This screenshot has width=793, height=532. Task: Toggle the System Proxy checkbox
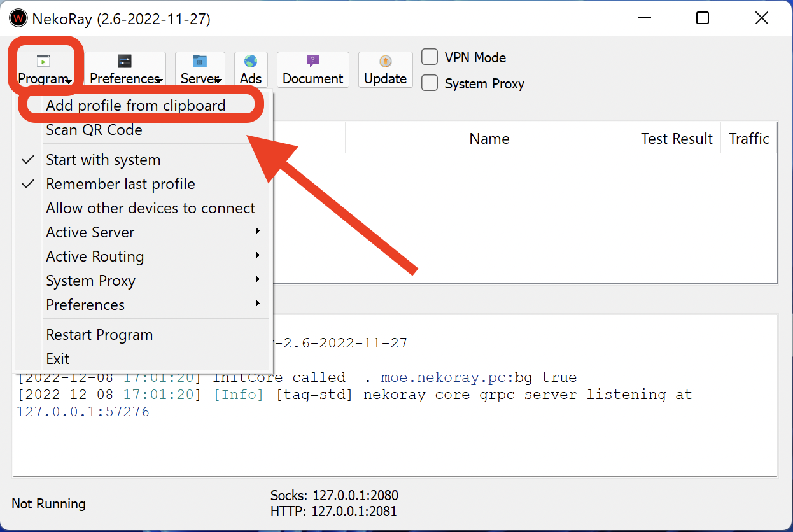tap(430, 83)
